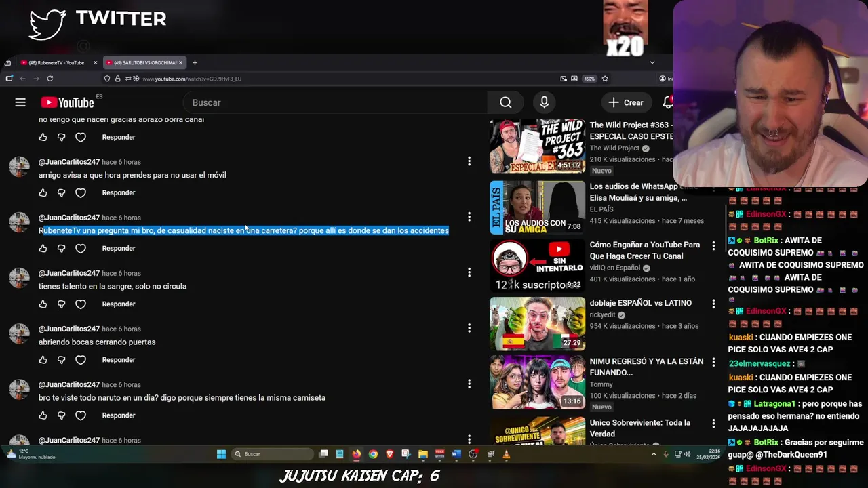Open the rickyedit channel name
Screen dimensions: 868x488
coord(602,314)
